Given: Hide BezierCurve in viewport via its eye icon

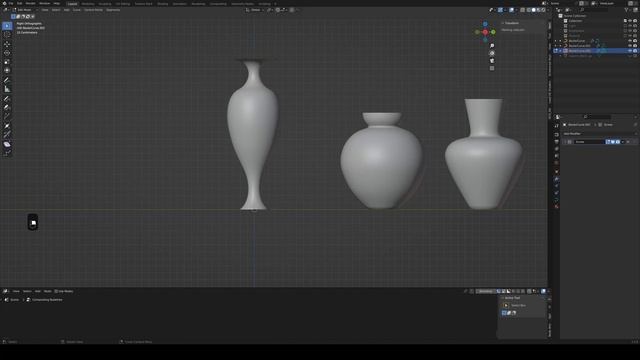Looking at the screenshot, I should coord(630,41).
